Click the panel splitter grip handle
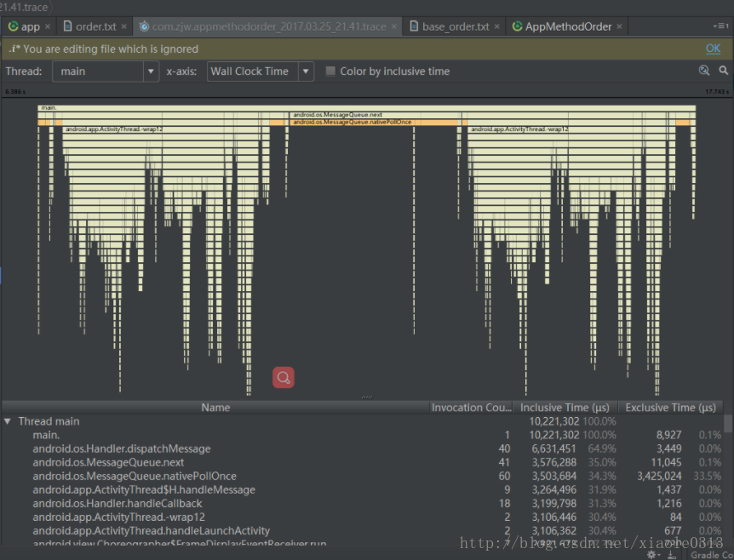Viewport: 734px width, 560px height. [x=367, y=397]
